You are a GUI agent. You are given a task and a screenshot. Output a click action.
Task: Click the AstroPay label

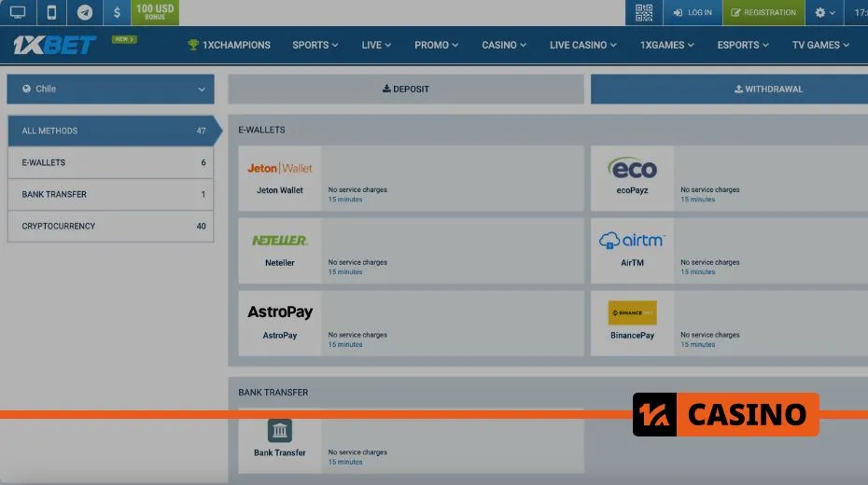click(x=280, y=335)
